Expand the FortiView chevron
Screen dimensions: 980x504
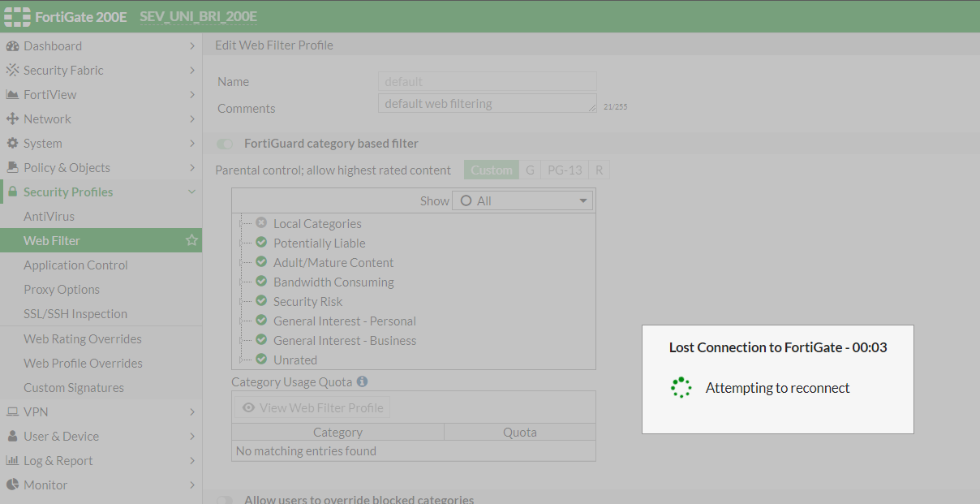[x=192, y=95]
